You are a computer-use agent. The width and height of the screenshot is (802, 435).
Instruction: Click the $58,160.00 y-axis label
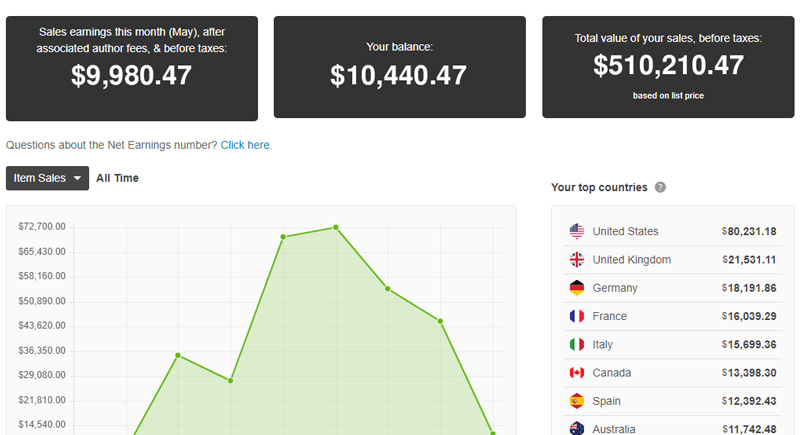[x=42, y=276]
